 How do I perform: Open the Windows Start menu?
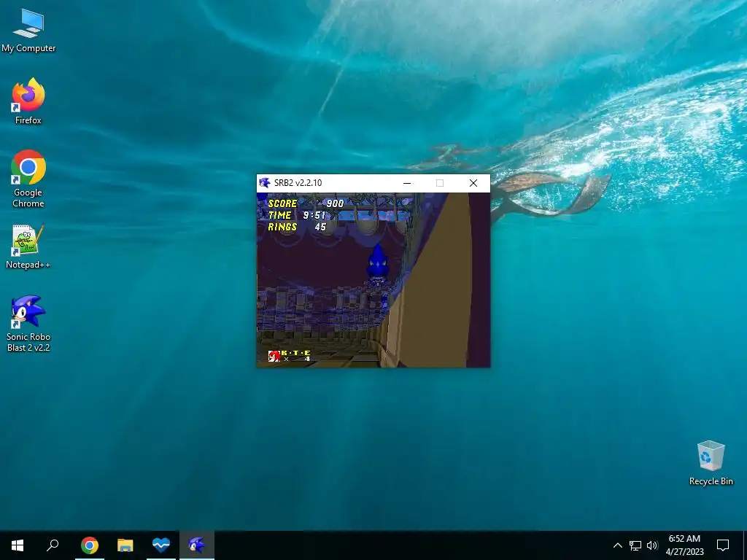tap(18, 545)
